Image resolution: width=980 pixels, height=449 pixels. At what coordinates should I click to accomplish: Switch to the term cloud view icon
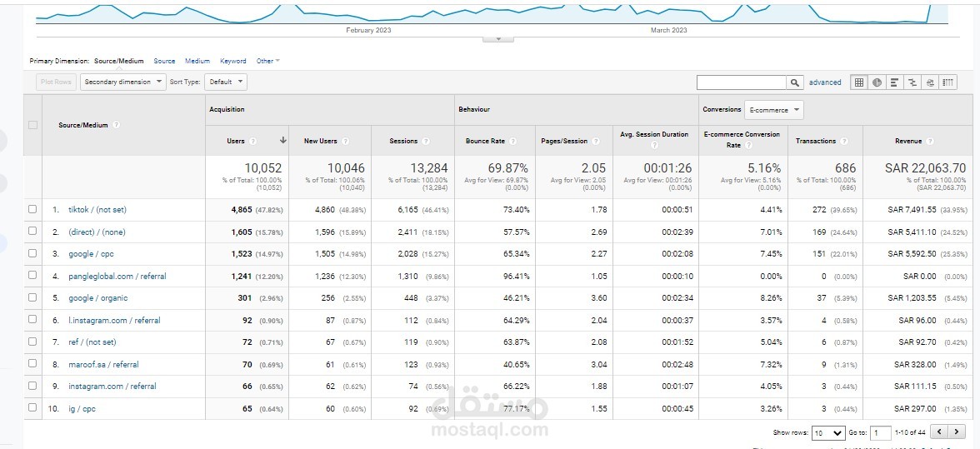pyautogui.click(x=931, y=82)
